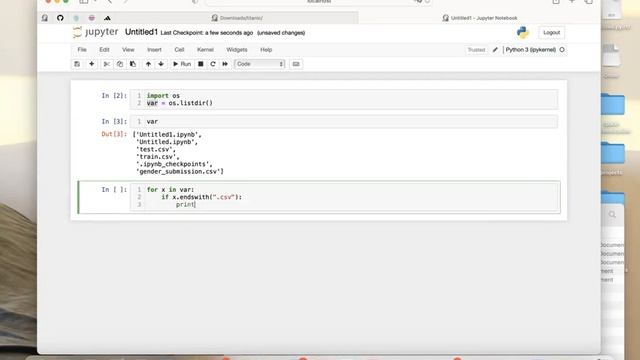Paste cells below icon
Viewport: 640px width, 360px height.
[x=133, y=64]
